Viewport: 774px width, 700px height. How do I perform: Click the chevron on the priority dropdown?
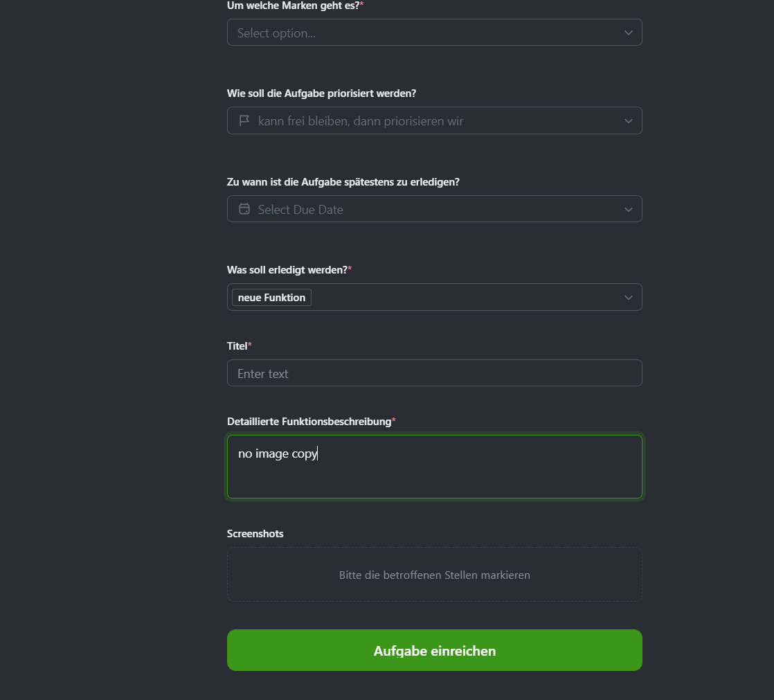pos(629,120)
